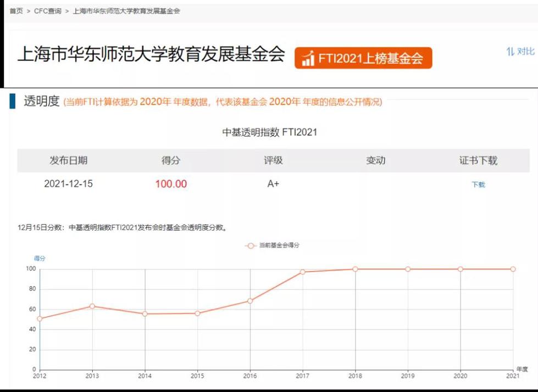Viewport: 538px width, 392px height.
Task: Select the 2014 data point marker
Action: coord(145,313)
